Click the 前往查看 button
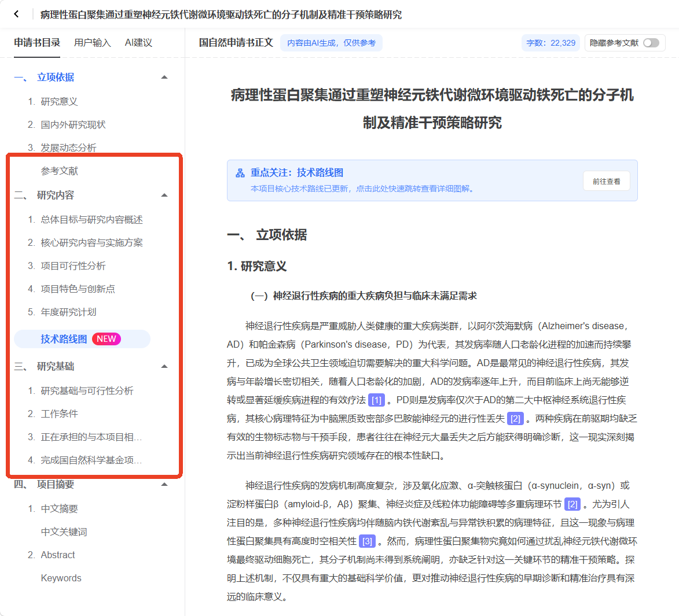Viewport: 679px width, 616px height. [606, 181]
